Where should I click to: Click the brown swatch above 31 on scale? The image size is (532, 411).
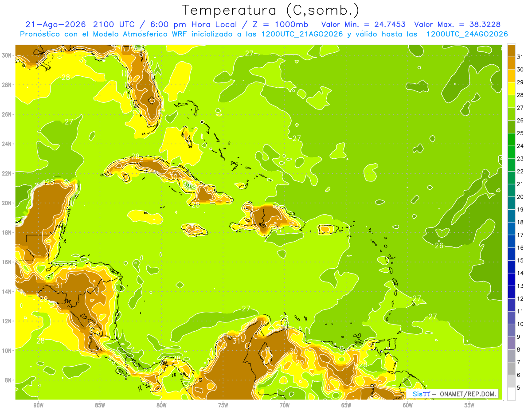click(511, 51)
